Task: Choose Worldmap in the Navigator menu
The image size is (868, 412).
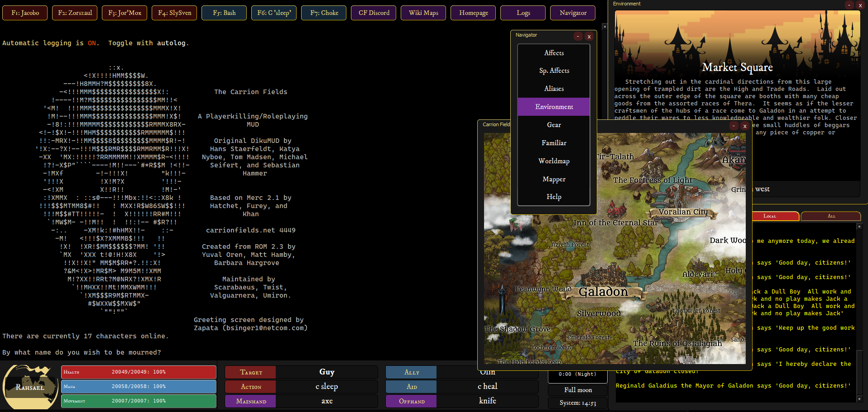Action: [x=554, y=161]
